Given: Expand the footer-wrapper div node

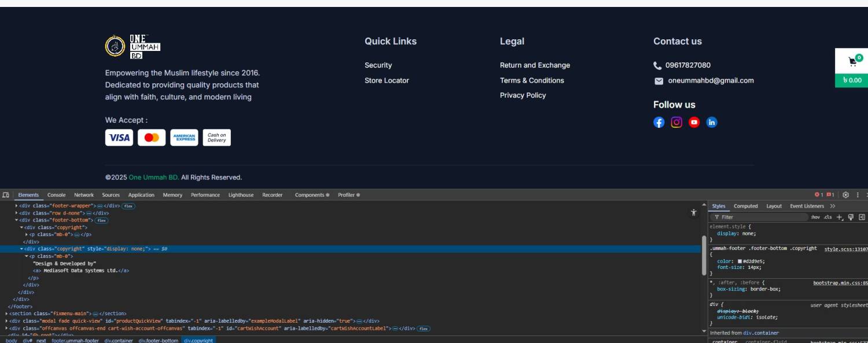Looking at the screenshot, I should [16, 206].
